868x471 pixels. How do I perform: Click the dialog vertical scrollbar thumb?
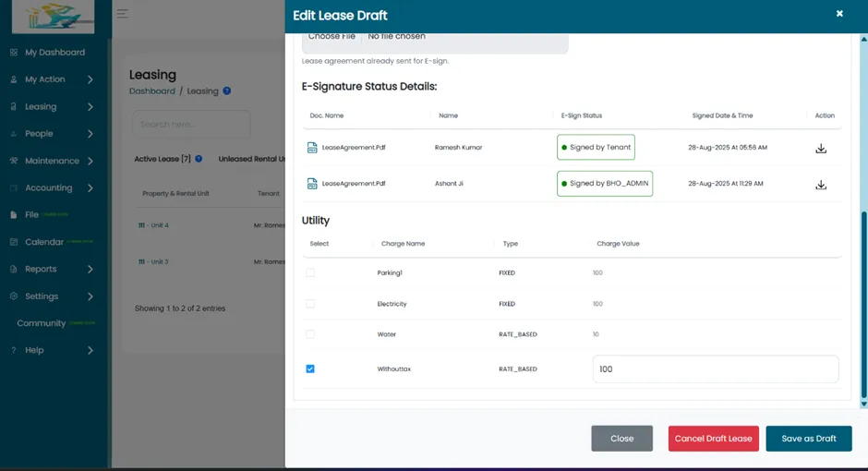pos(863,305)
